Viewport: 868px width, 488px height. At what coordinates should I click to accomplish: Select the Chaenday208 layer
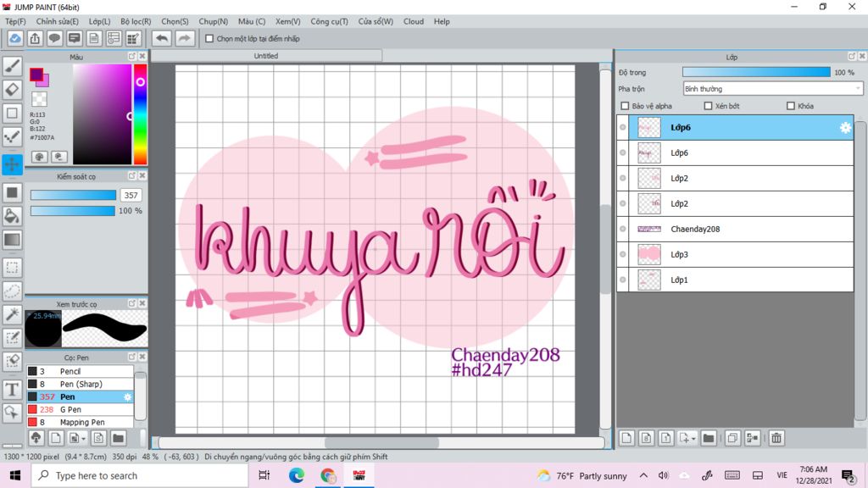click(x=735, y=229)
